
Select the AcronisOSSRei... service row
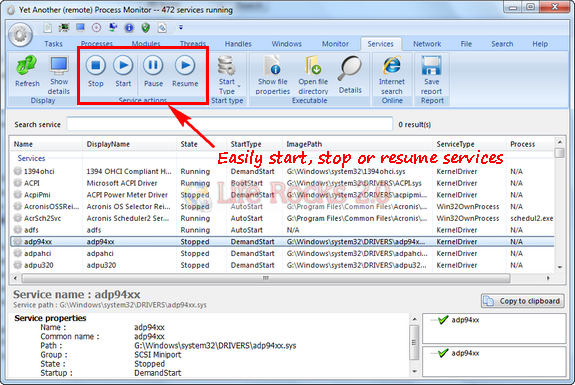coord(282,206)
